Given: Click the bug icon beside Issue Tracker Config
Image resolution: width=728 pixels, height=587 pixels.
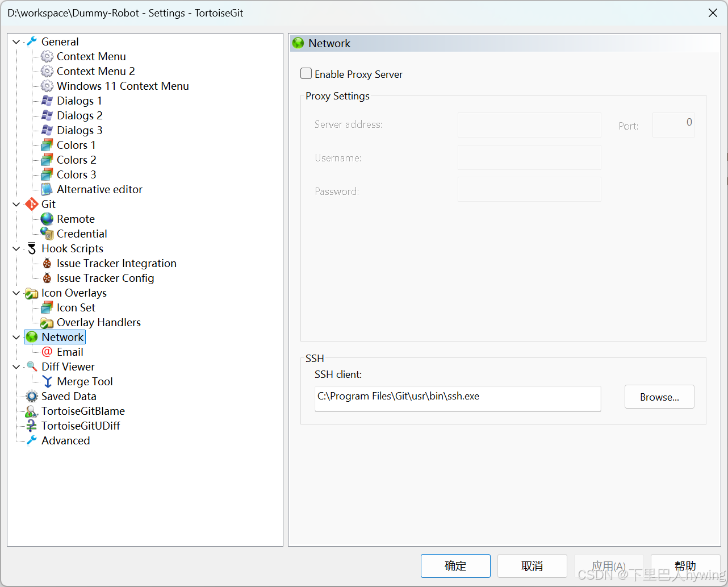Looking at the screenshot, I should pos(47,278).
